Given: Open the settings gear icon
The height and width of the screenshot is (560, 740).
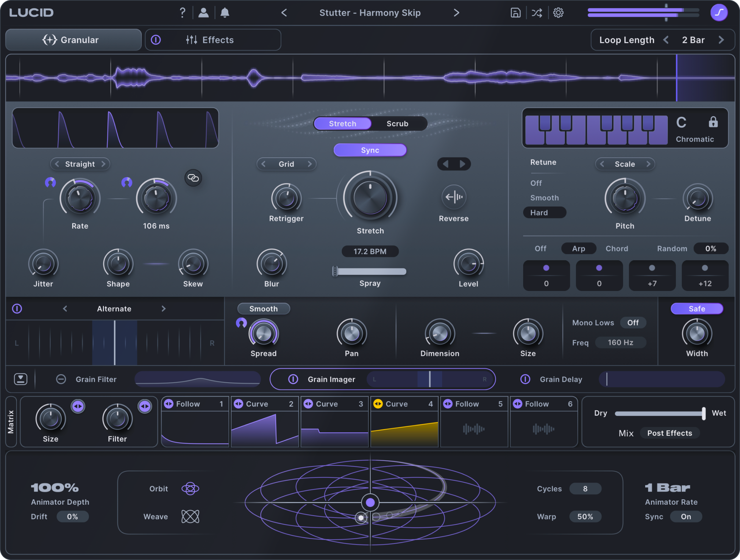Looking at the screenshot, I should pyautogui.click(x=558, y=13).
